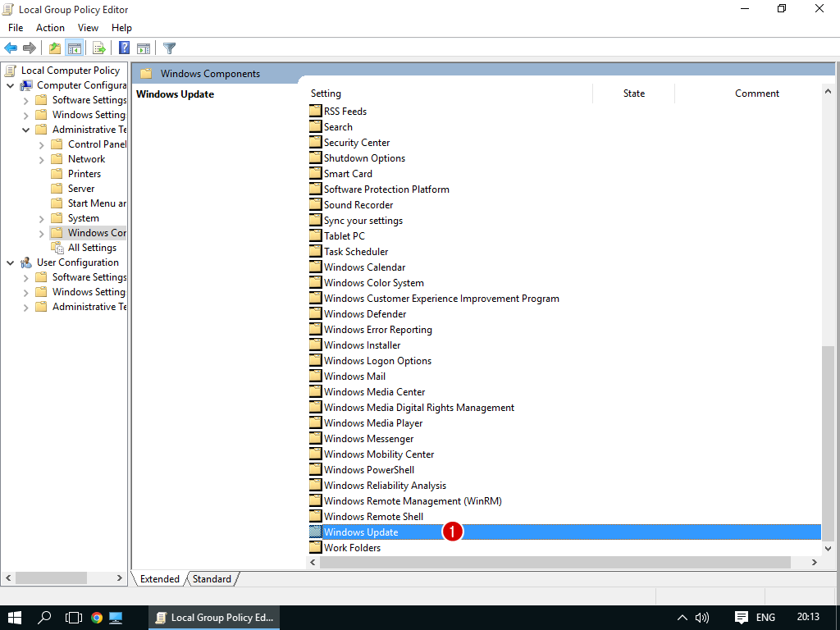The height and width of the screenshot is (630, 840).
Task: Collapse the Computer Configuration tree node
Action: [x=11, y=85]
